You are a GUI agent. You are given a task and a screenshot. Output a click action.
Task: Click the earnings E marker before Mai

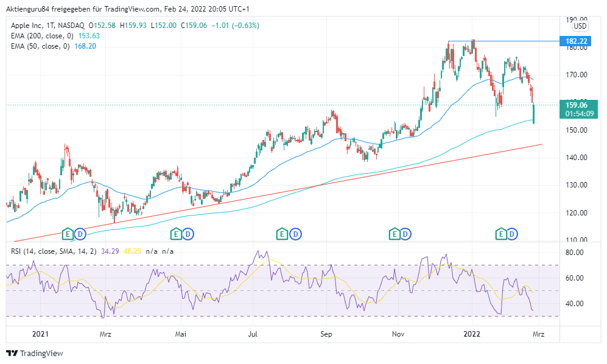[x=176, y=234]
